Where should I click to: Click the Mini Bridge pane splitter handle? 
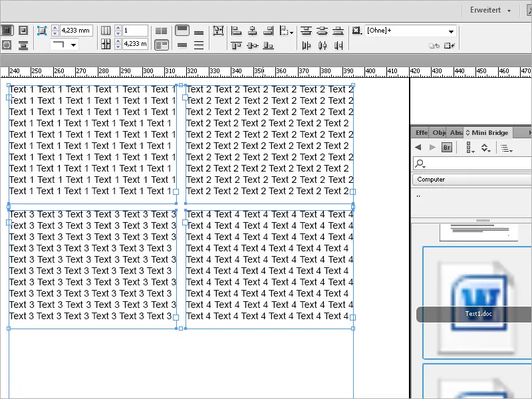(483, 221)
